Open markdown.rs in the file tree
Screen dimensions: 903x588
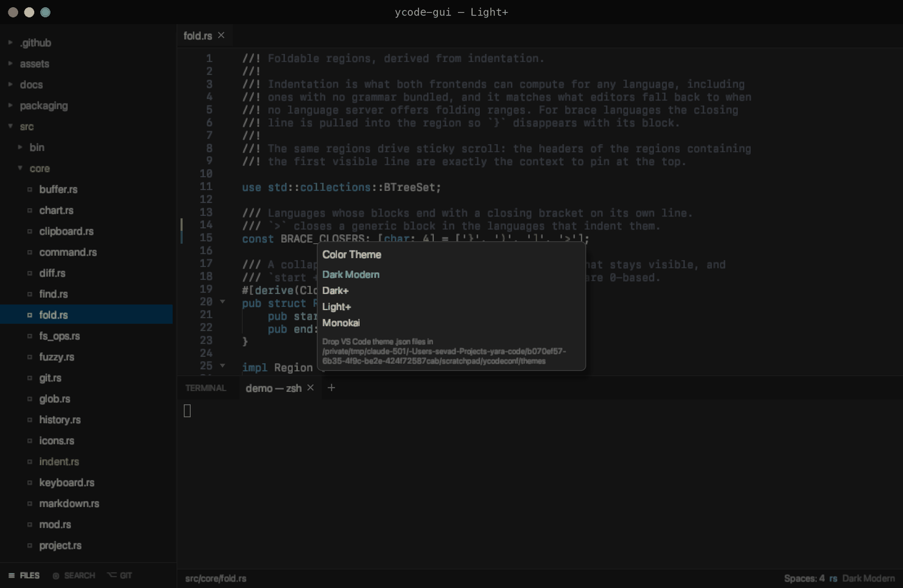coord(69,504)
